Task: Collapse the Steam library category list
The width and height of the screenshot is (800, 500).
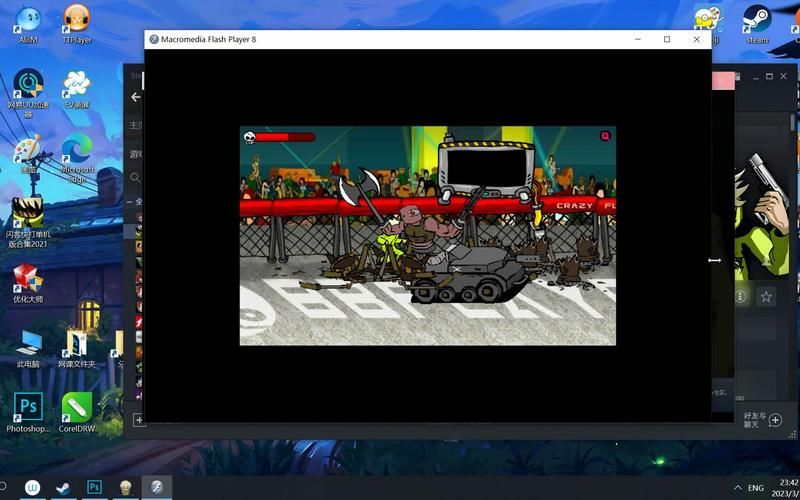Action: 130,202
